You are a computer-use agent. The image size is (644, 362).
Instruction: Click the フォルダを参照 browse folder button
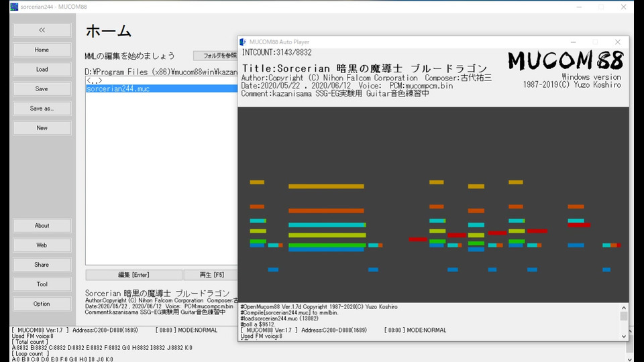tap(215, 56)
